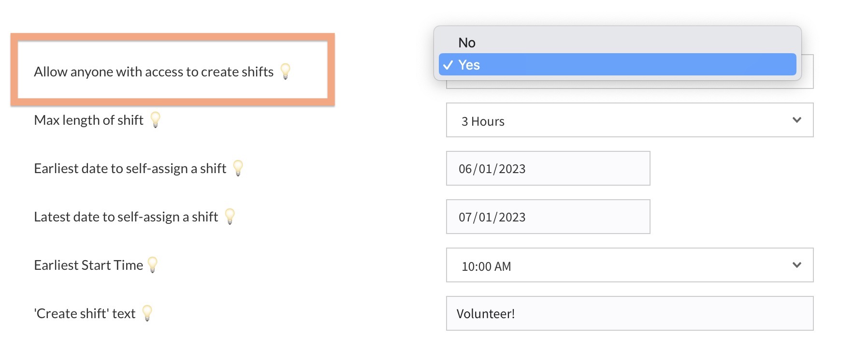Click chevron arrow on the 3 Hours dropdown
The image size is (868, 352).
click(x=797, y=120)
